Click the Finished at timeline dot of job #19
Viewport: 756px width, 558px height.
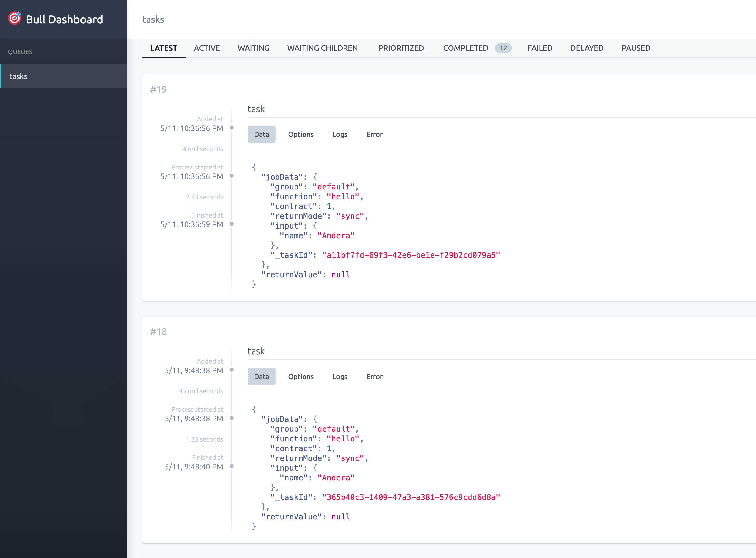pyautogui.click(x=232, y=224)
